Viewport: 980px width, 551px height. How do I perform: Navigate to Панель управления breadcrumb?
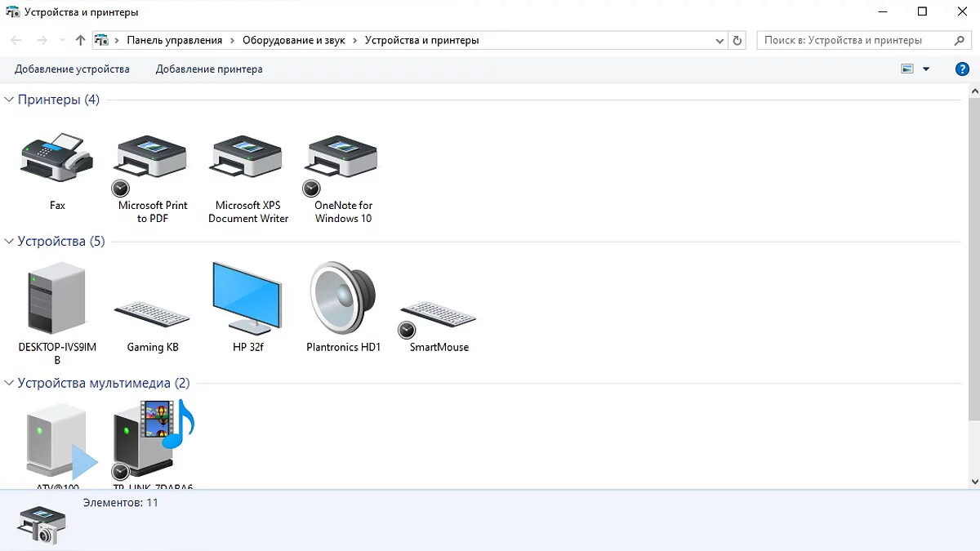pos(175,40)
